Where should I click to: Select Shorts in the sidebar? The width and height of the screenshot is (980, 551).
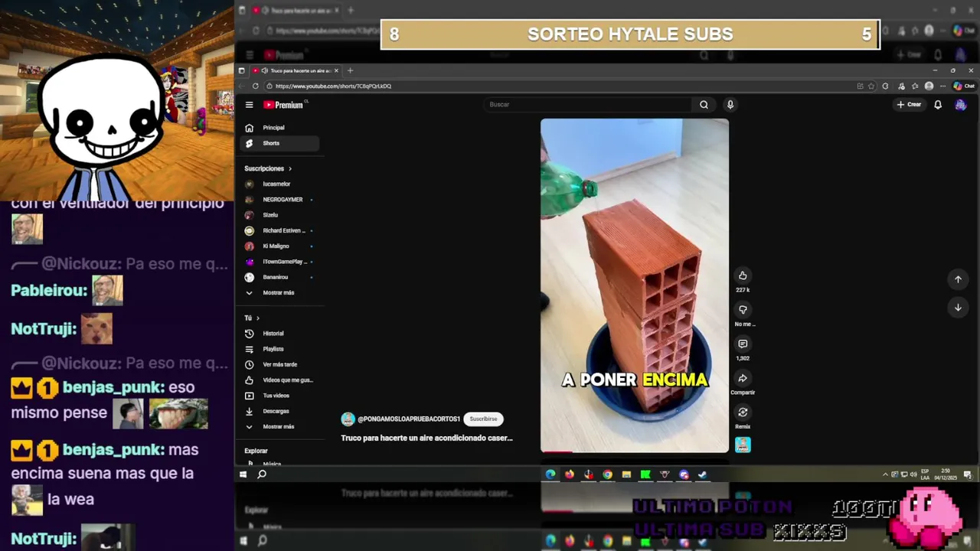coord(280,143)
